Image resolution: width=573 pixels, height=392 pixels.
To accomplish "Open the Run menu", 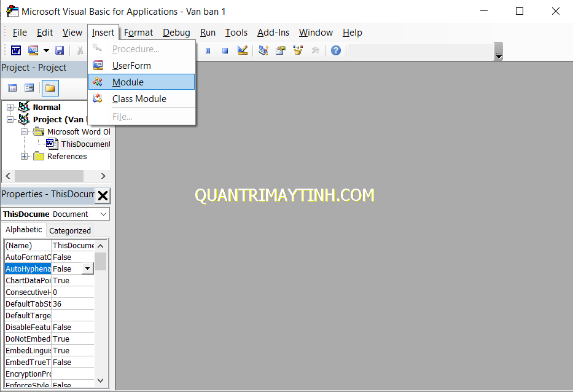I will click(x=208, y=33).
